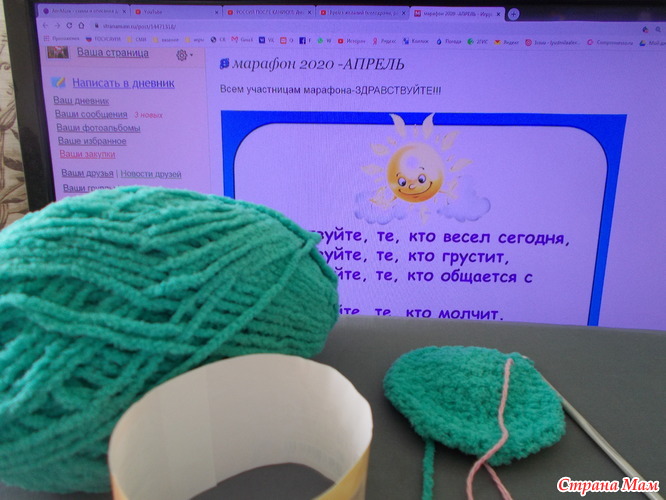This screenshot has height=500, width=666.
Task: Click the browser back arrow
Action: tap(45, 25)
